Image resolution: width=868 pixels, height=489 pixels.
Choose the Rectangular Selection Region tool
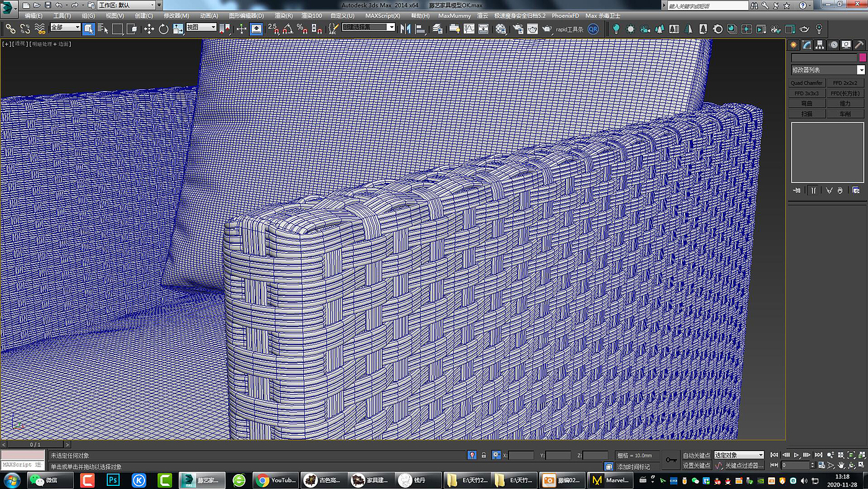[x=118, y=29]
